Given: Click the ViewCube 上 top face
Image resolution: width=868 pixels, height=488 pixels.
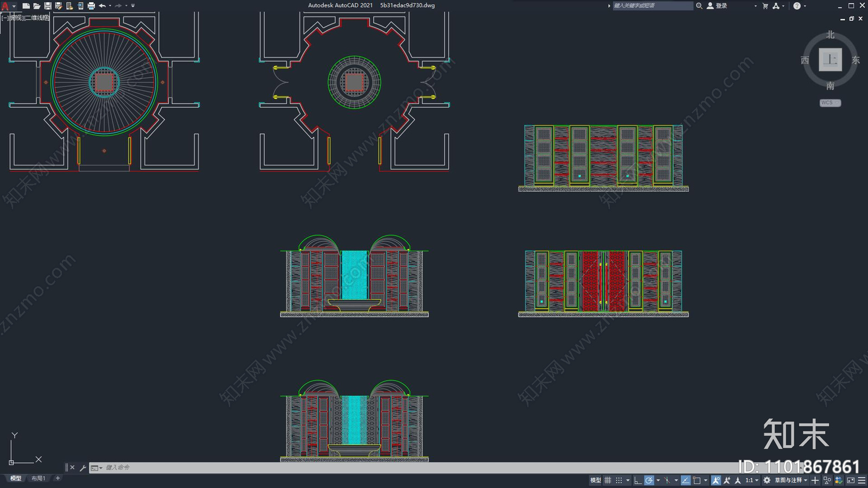Looking at the screenshot, I should 830,60.
